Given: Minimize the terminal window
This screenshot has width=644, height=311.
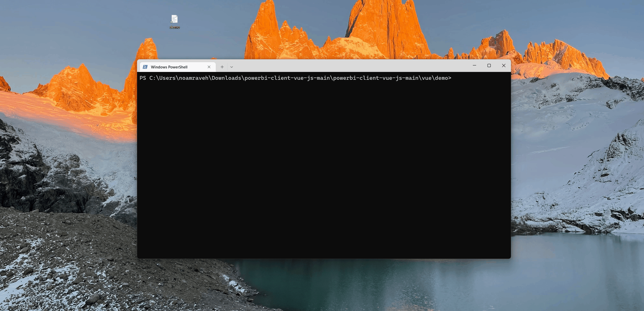Looking at the screenshot, I should [x=474, y=65].
